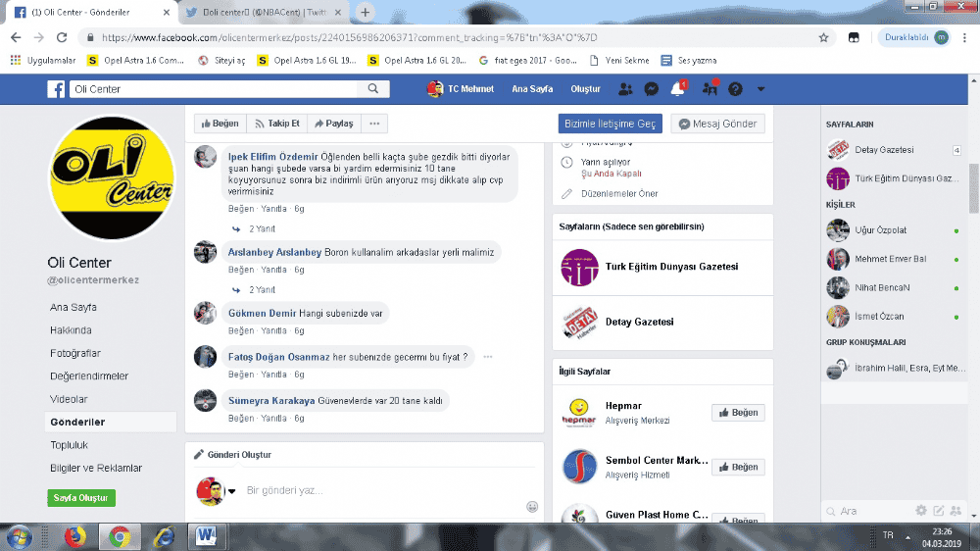Open notifications bell icon
This screenshot has width=980, height=551.
(677, 89)
